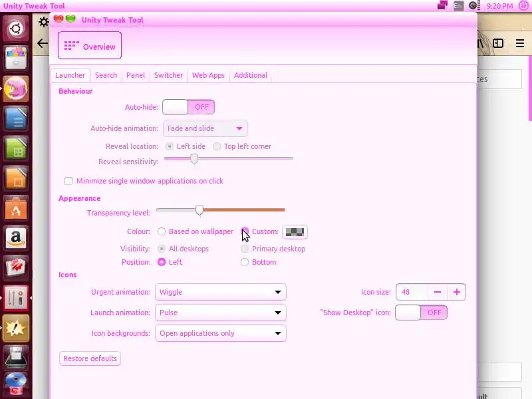Switch to the Launcher tab
Viewport: 532px width, 399px height.
(70, 75)
